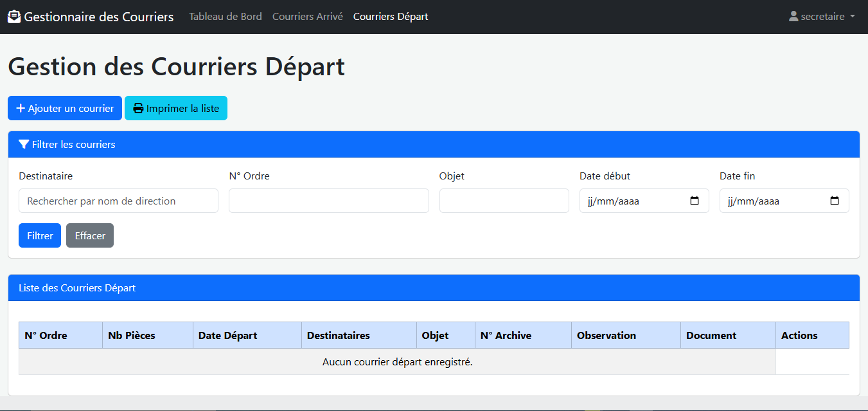Focus the N° Ordre filter field
Screen dimensions: 868x411
pos(329,201)
